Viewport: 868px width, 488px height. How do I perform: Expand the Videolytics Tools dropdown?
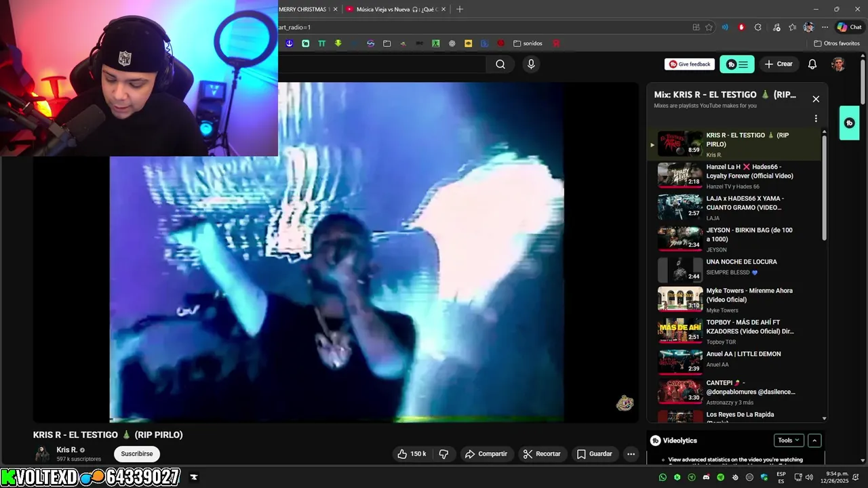pos(789,441)
